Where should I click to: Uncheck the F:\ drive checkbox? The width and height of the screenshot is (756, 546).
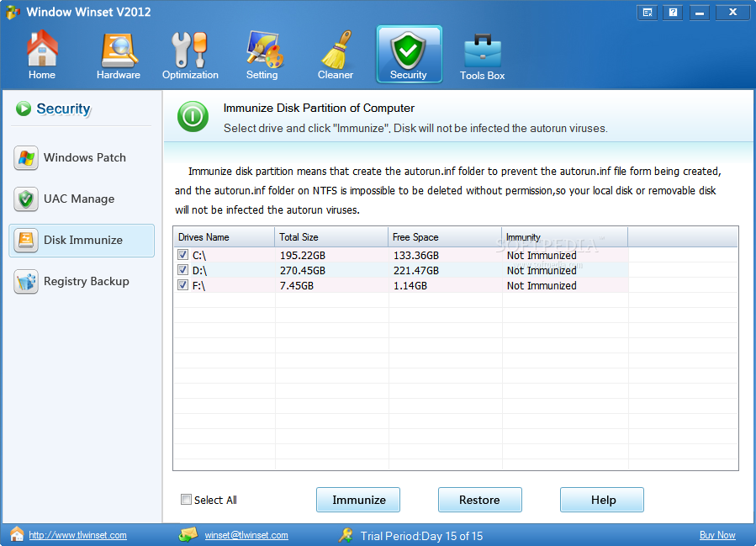coord(182,285)
